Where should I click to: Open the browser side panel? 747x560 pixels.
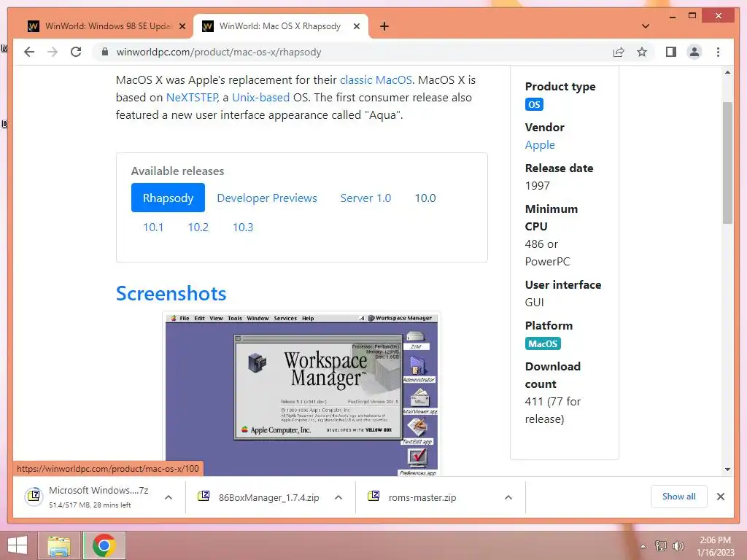click(x=671, y=52)
